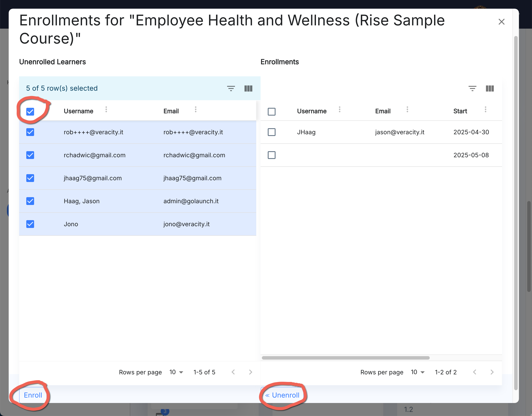Open Username column menu in Unenrolled Learners

point(106,110)
